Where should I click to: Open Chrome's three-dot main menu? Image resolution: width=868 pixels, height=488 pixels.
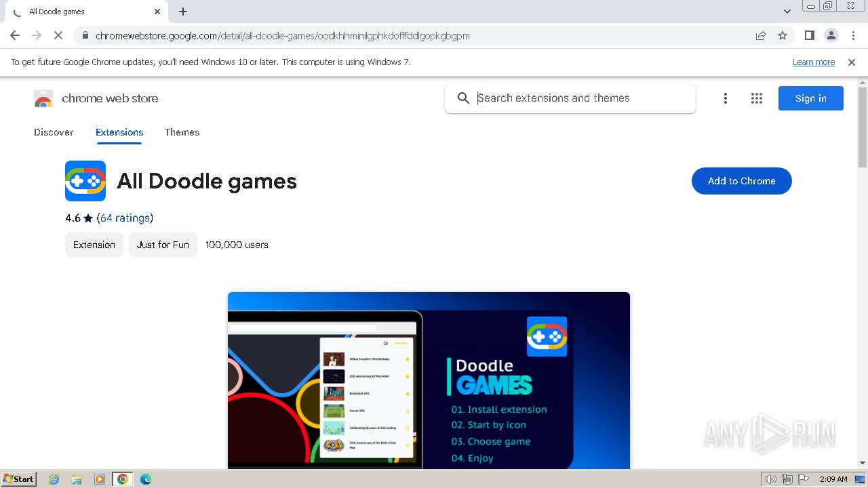853,35
